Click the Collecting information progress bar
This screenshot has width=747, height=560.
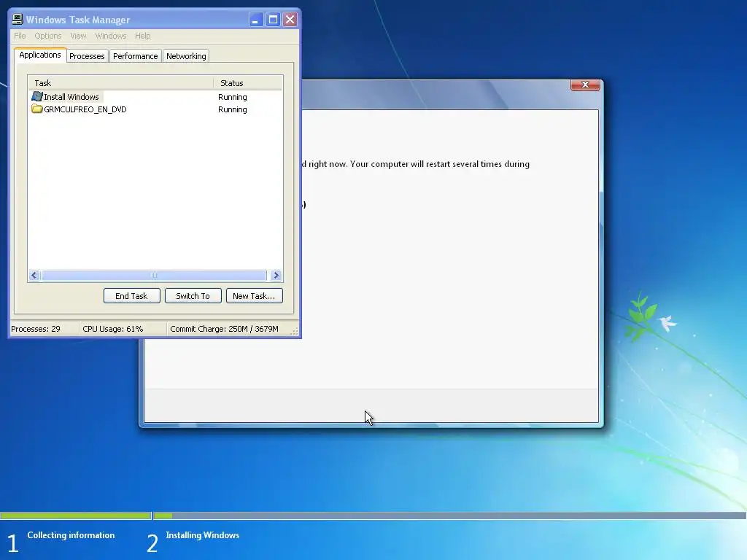[75, 516]
